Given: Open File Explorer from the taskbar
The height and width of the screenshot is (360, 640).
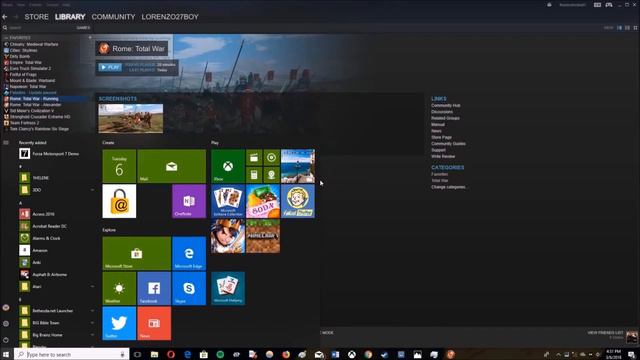Looking at the screenshot, I should [x=154, y=354].
